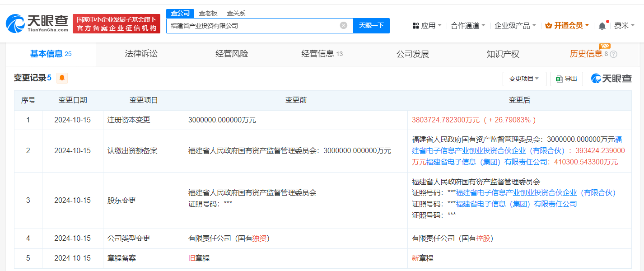Viewport: 644px width, 271px height.
Task: Expand the 合作通道 menu
Action: coord(468,26)
